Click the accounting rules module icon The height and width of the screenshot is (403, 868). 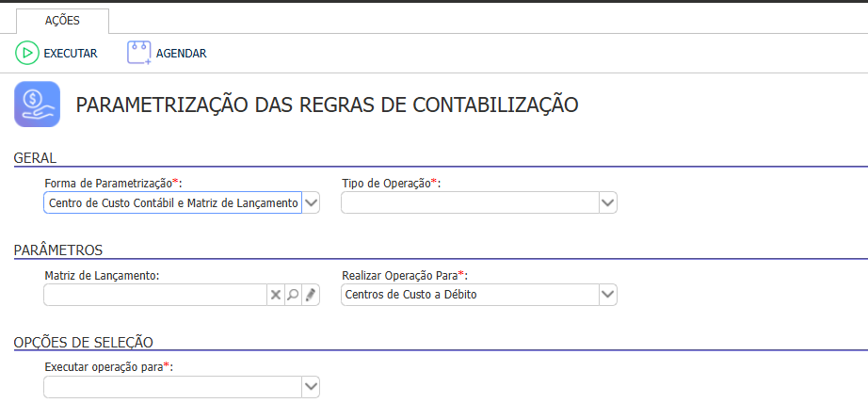38,104
